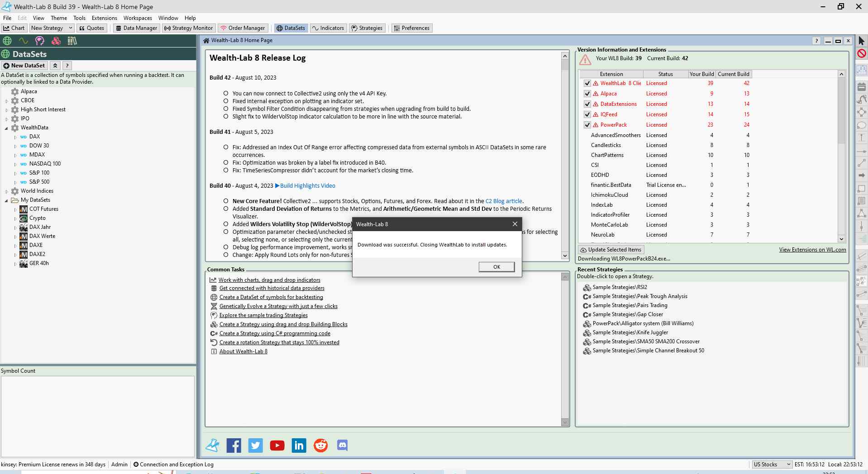868x474 pixels.
Task: Open the library books tab icon
Action: (x=72, y=41)
